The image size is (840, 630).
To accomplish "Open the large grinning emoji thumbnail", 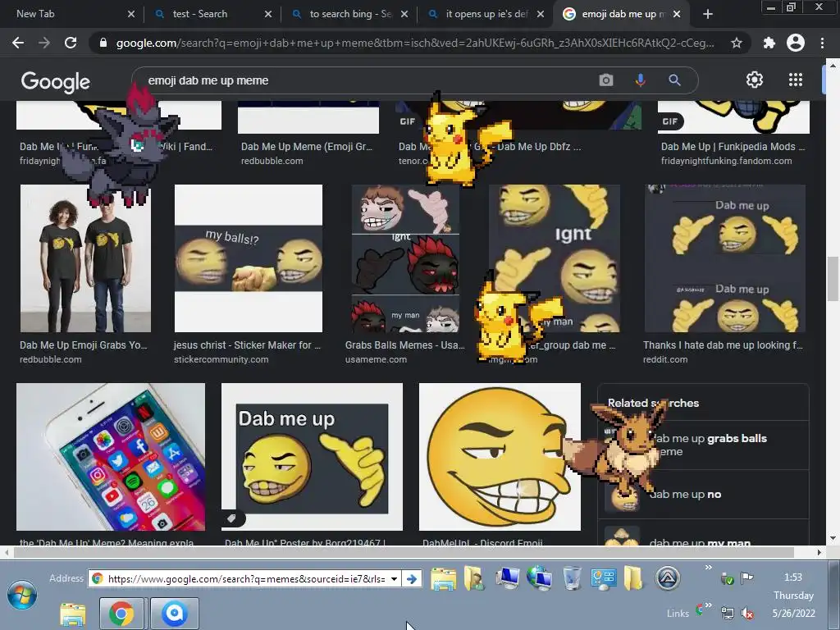I will (500, 456).
